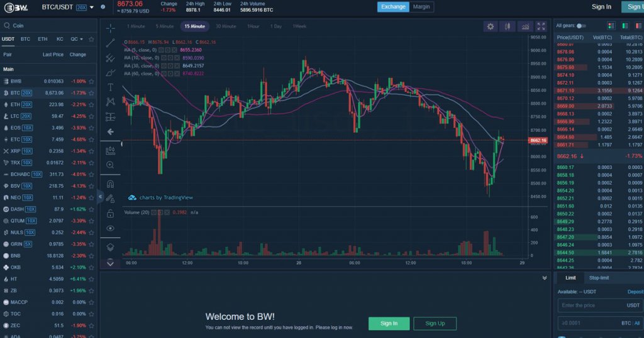The height and width of the screenshot is (338, 644).
Task: Click the back arrow in drawing toolbar
Action: coord(111,132)
